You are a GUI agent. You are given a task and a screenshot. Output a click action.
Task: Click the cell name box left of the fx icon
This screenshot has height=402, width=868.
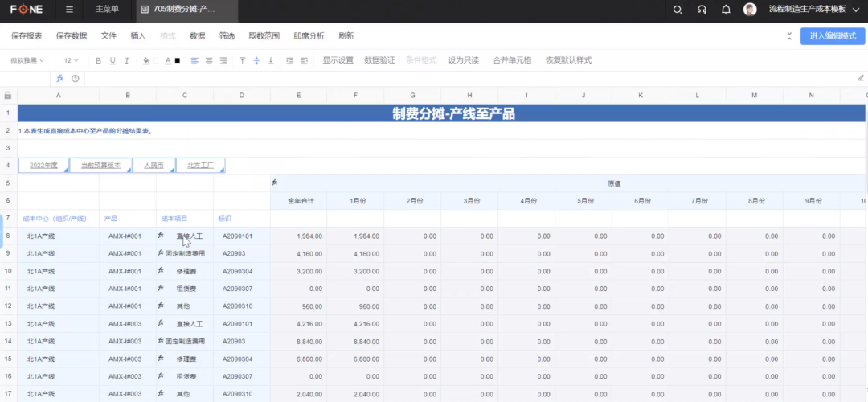(x=26, y=79)
